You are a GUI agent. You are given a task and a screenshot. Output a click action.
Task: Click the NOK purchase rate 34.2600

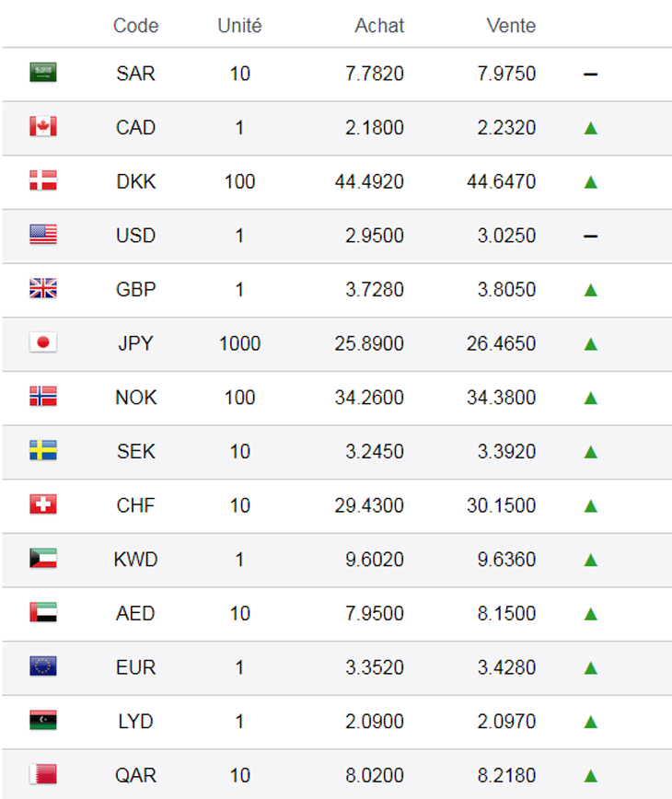click(x=369, y=398)
